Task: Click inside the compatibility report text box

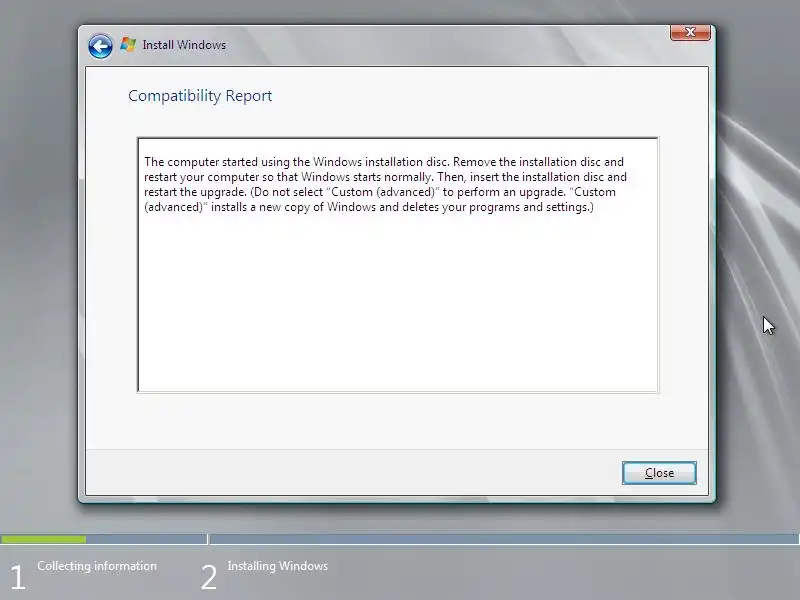Action: 398,265
